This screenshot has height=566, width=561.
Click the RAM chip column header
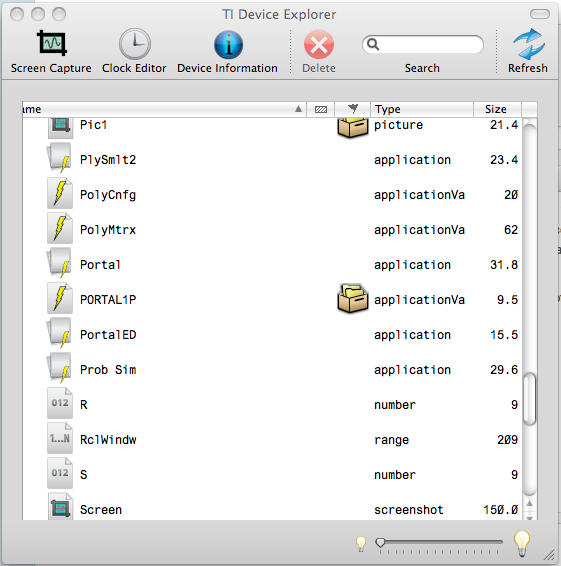321,109
